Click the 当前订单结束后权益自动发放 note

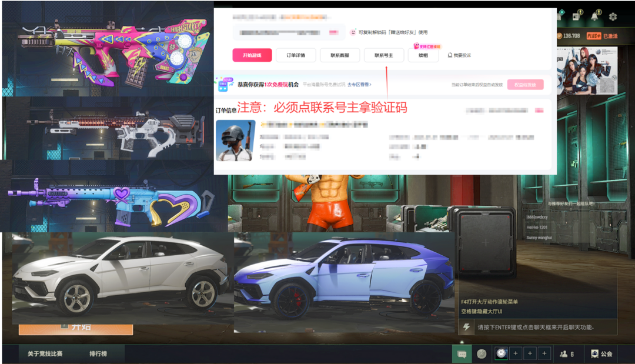pyautogui.click(x=477, y=85)
